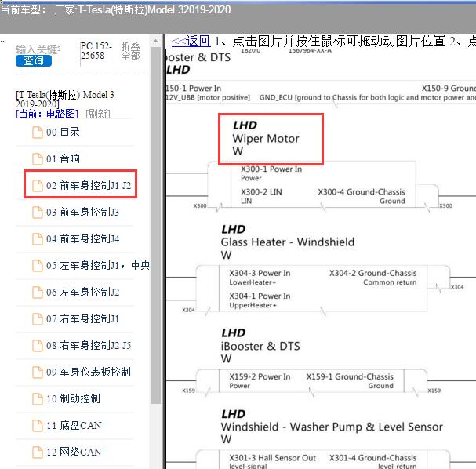The height and width of the screenshot is (469, 476).
Task: Open 11 底盘CAN diagram
Action: [74, 426]
